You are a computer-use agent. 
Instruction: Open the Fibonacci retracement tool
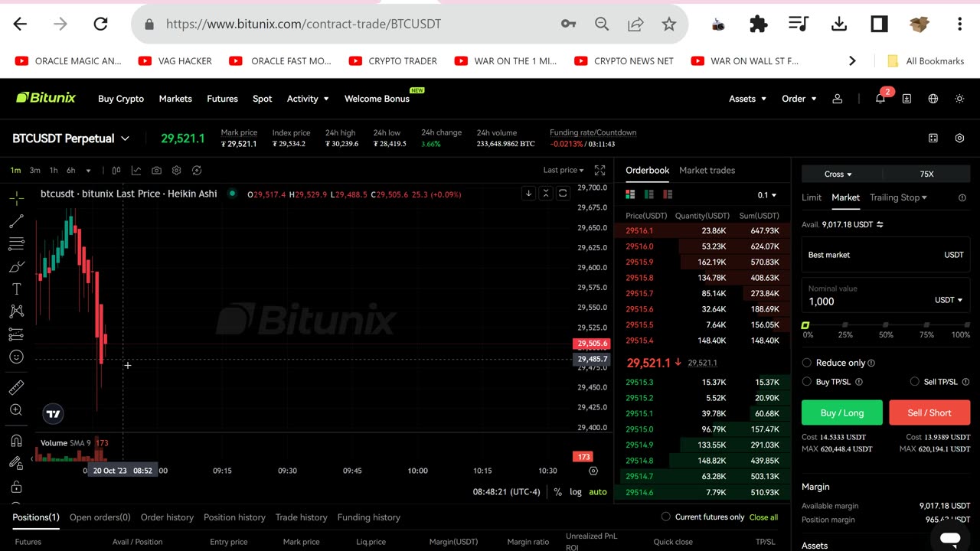coord(16,244)
